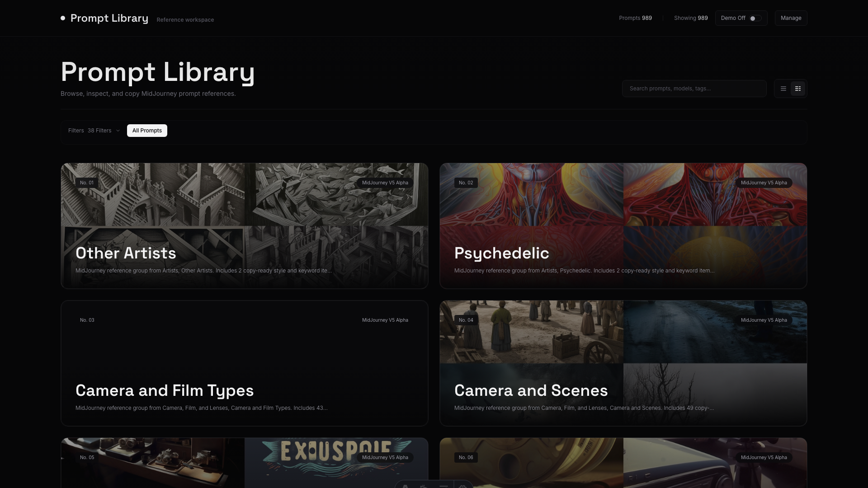Click the No. 04 badge
The height and width of the screenshot is (488, 868).
point(466,320)
